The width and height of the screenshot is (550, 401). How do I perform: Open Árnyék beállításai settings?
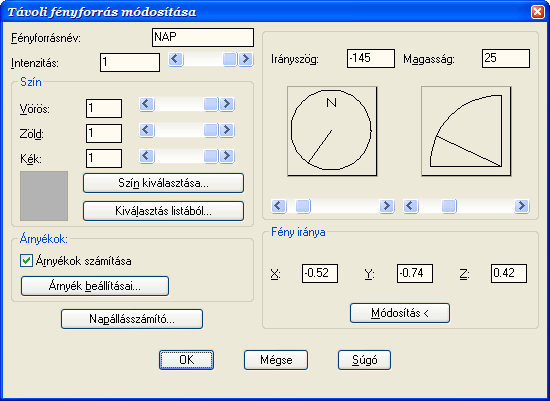95,286
